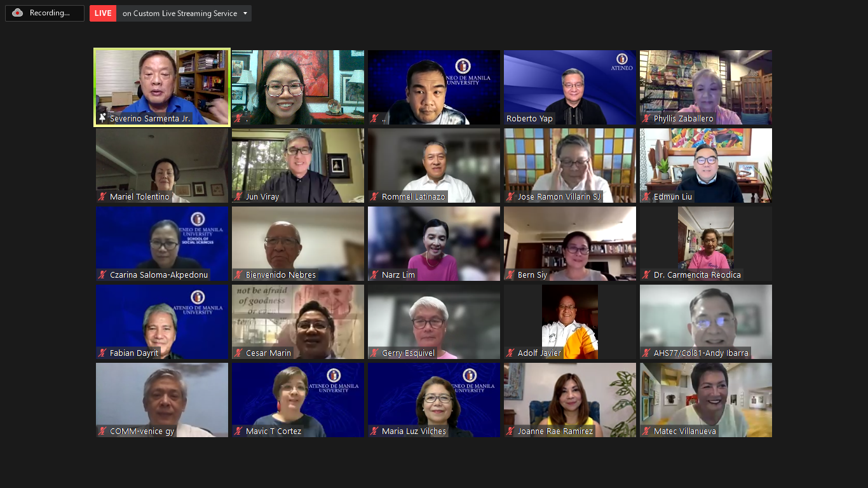The height and width of the screenshot is (488, 868).
Task: Click muted mic icon beside Matec Villanueva
Action: (x=646, y=431)
